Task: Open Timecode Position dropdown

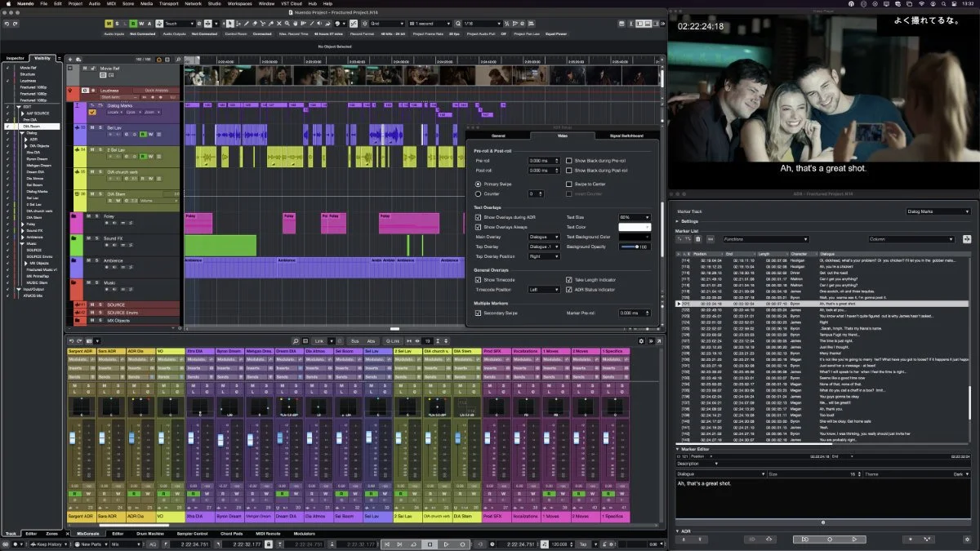Action: 544,289
